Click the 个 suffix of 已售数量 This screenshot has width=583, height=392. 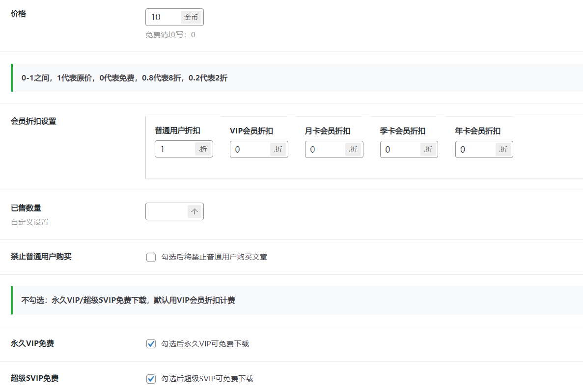coord(194,211)
